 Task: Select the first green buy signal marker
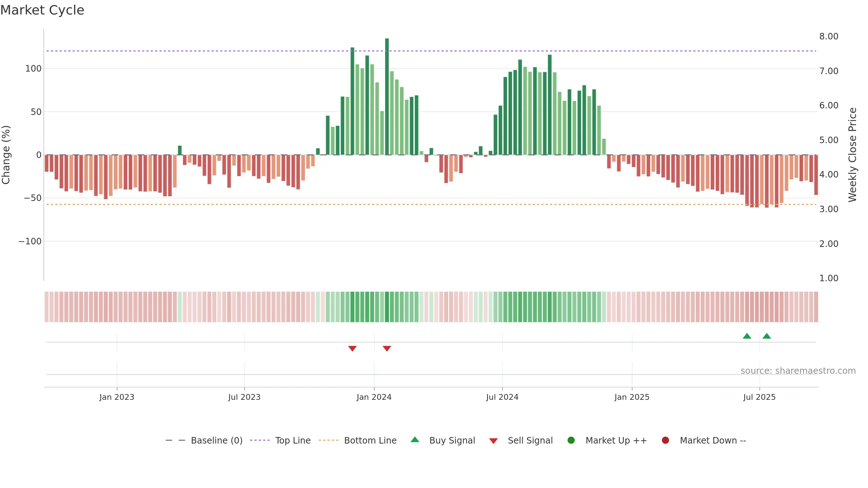pyautogui.click(x=747, y=336)
